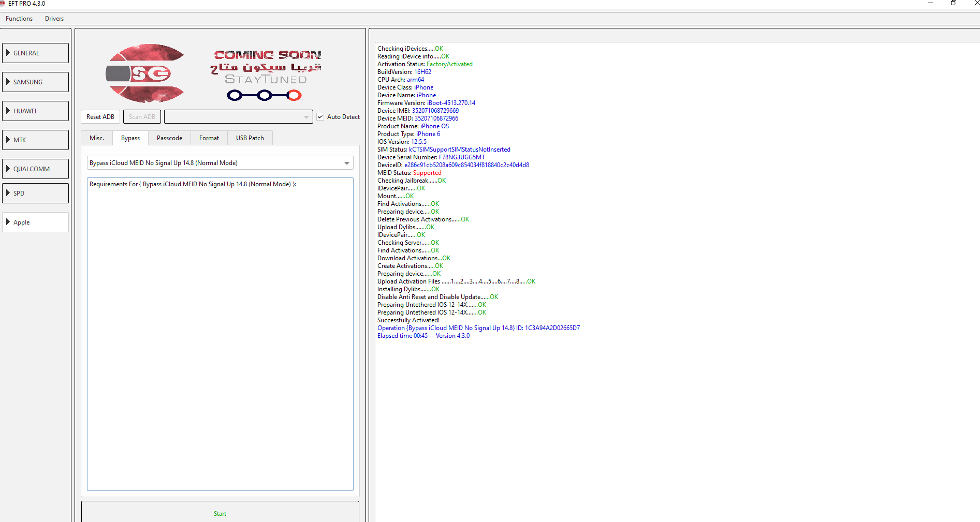Open the Apple sidebar section
This screenshot has width=980, height=522.
tap(35, 222)
